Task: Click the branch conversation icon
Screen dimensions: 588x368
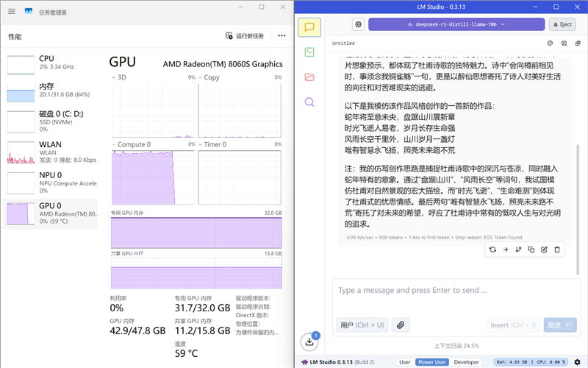Action: [x=518, y=250]
